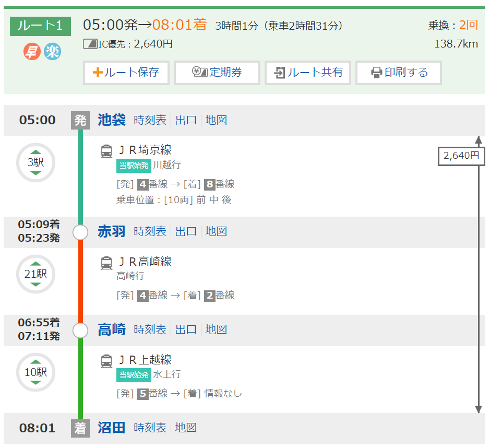The width and height of the screenshot is (490, 448).
Task: Click the 発 departure marker at 池袋
Action: (x=80, y=121)
